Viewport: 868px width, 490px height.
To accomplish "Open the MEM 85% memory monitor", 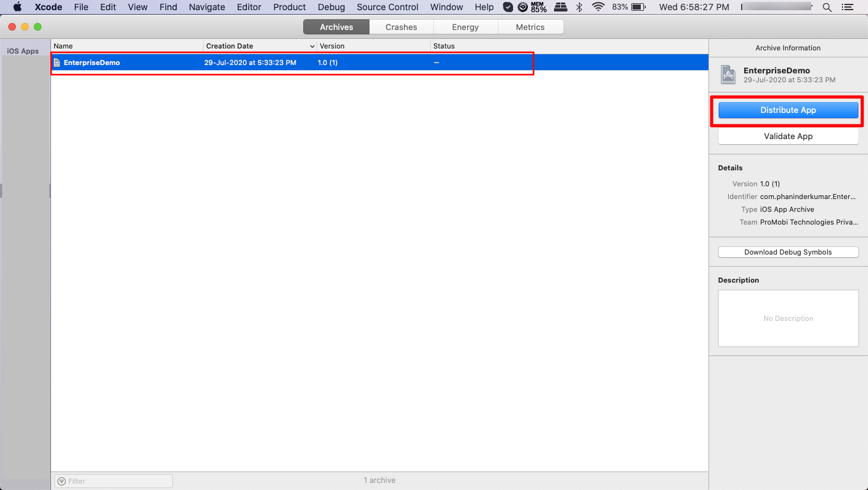I will pos(539,7).
